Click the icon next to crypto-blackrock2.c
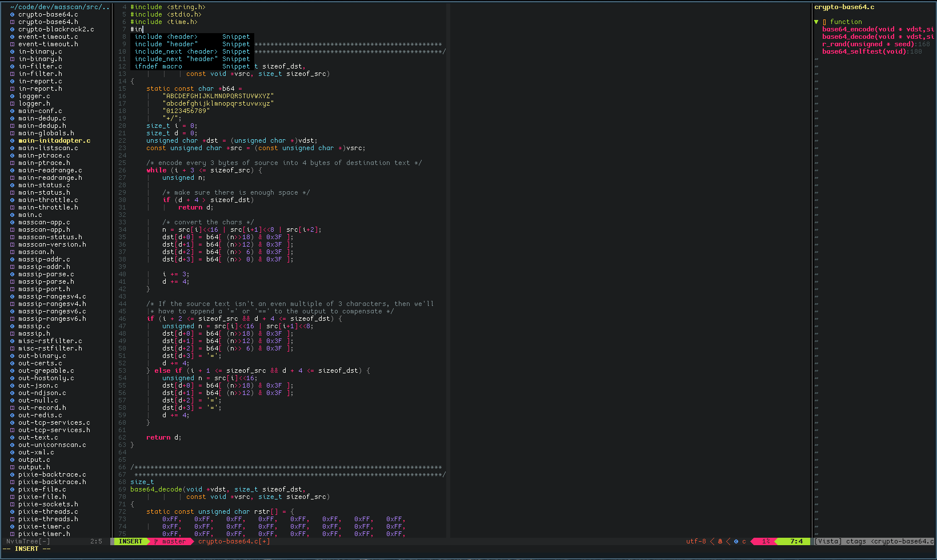 click(13, 29)
